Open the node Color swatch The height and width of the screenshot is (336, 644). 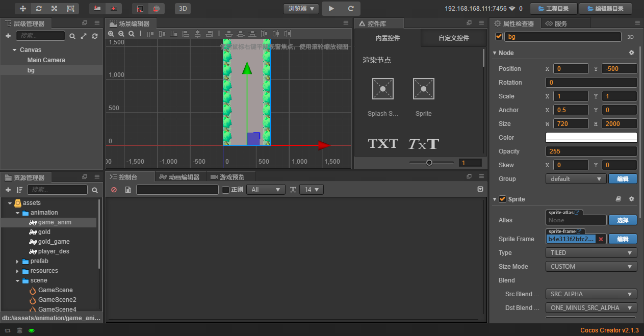point(591,138)
